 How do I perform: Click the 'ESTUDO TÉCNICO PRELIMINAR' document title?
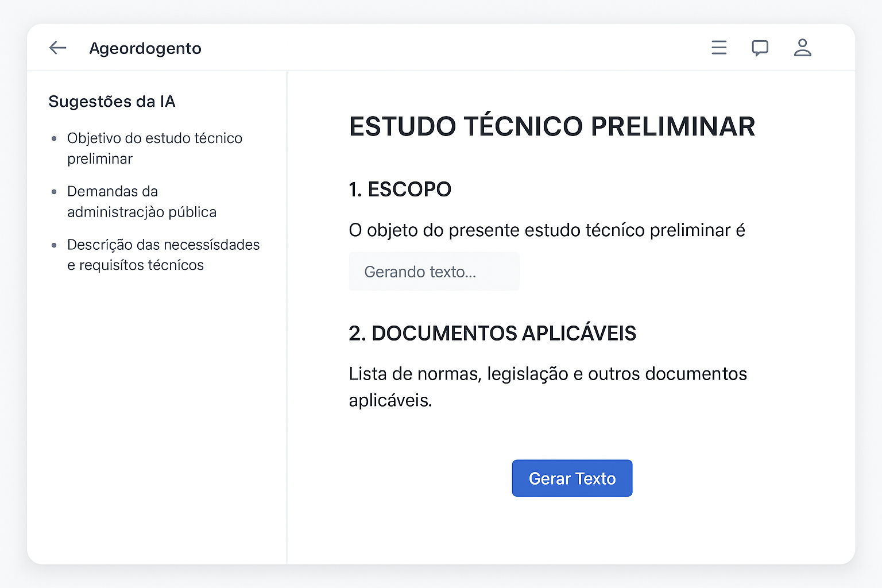click(552, 126)
